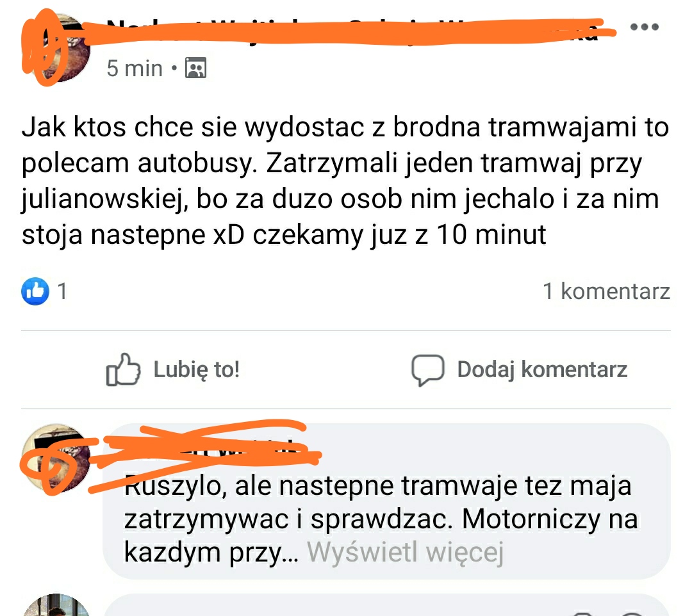This screenshot has width=692, height=616.
Task: Click the 5 min timestamp
Action: coord(135,69)
